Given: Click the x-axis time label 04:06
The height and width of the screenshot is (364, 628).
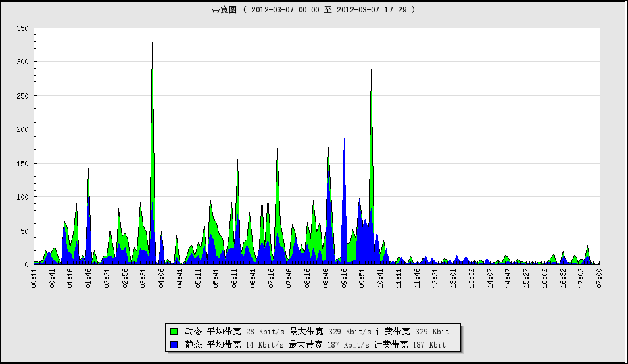Looking at the screenshot, I should tap(161, 278).
